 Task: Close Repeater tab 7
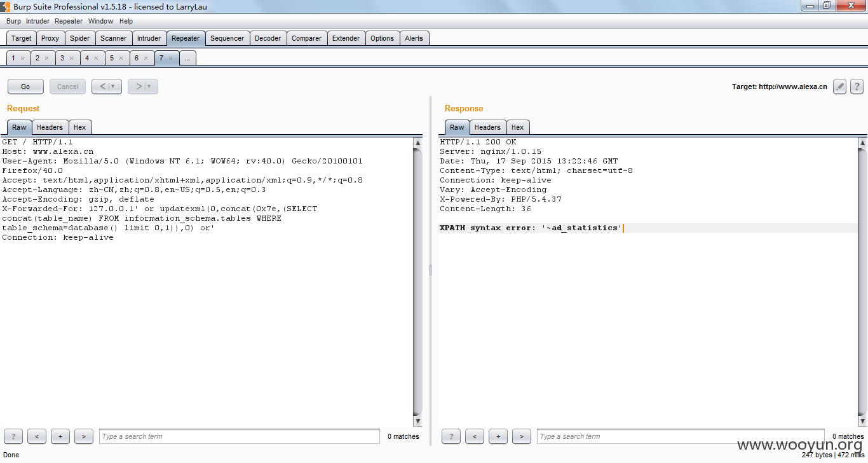pos(170,58)
